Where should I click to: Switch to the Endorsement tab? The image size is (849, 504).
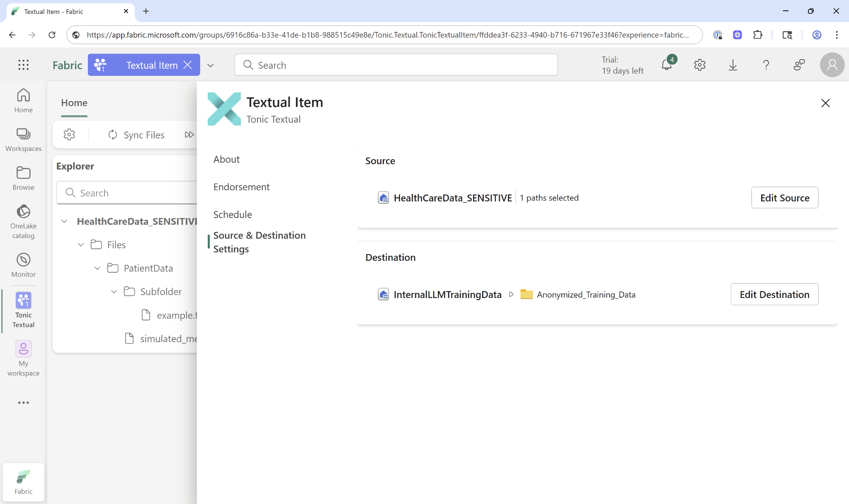pos(242,187)
